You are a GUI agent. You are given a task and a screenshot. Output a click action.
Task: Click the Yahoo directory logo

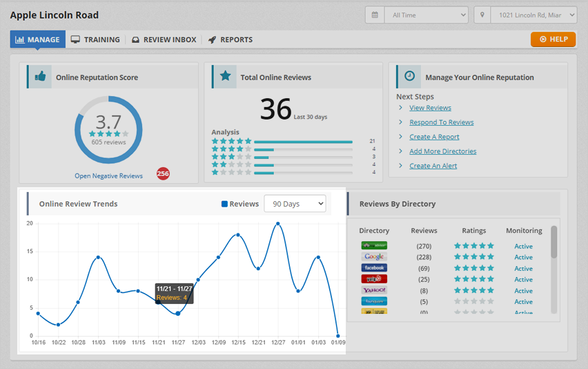point(374,290)
